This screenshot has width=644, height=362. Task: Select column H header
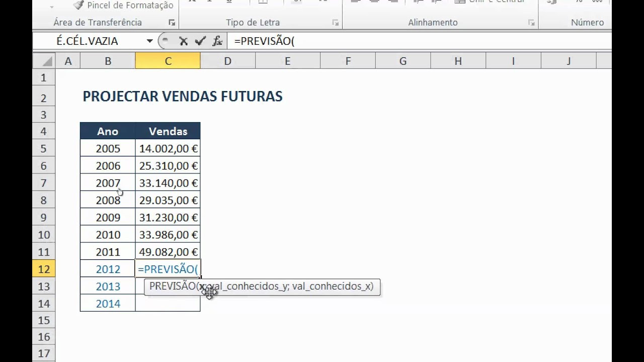click(458, 61)
